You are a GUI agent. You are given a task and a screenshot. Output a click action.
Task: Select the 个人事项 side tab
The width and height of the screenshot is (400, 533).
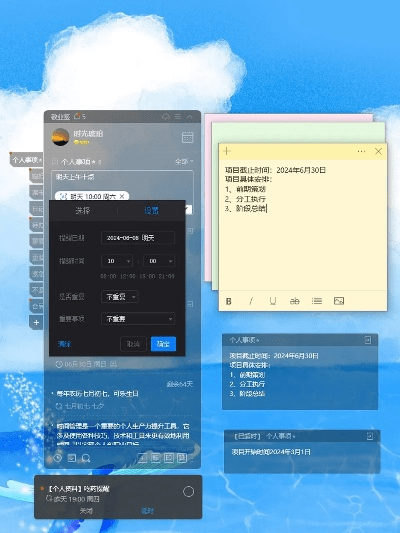pyautogui.click(x=27, y=160)
